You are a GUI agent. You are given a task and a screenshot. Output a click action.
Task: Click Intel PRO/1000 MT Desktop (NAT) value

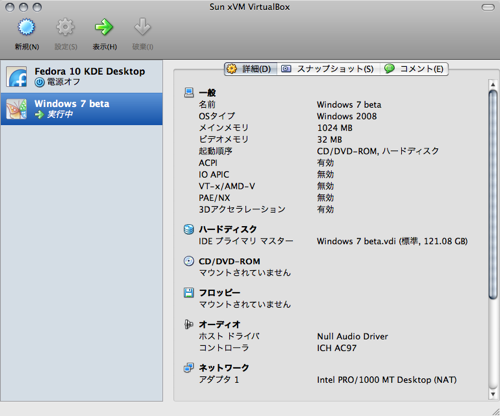387,380
